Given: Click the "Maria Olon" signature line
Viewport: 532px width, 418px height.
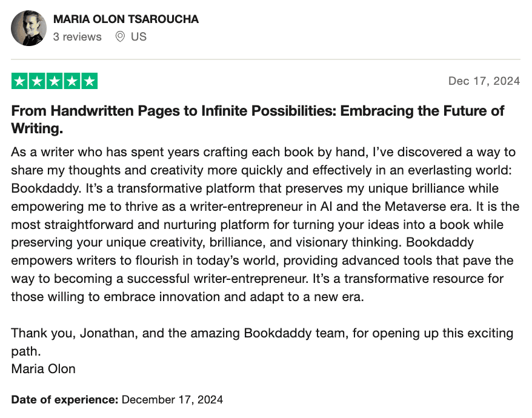Looking at the screenshot, I should (x=44, y=369).
